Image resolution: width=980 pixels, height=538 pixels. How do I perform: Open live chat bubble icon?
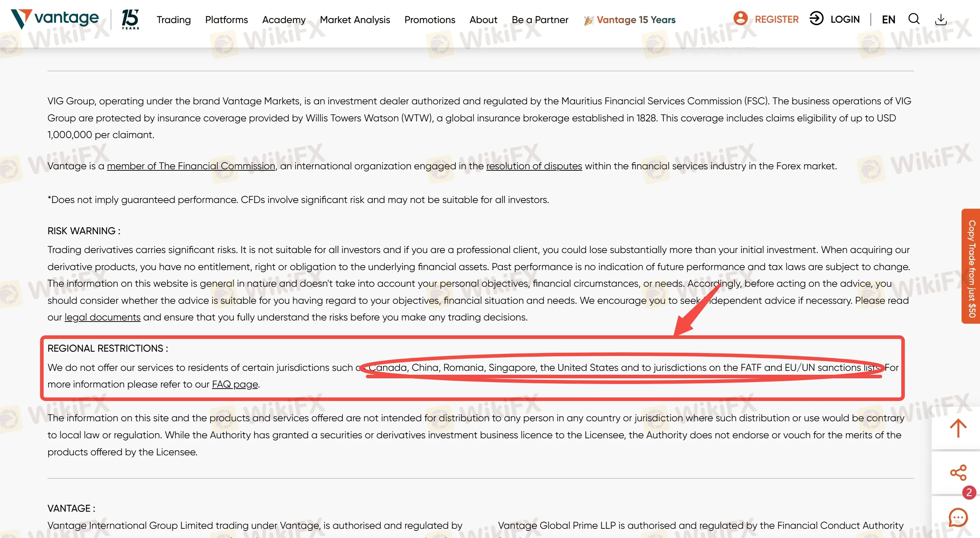(958, 517)
